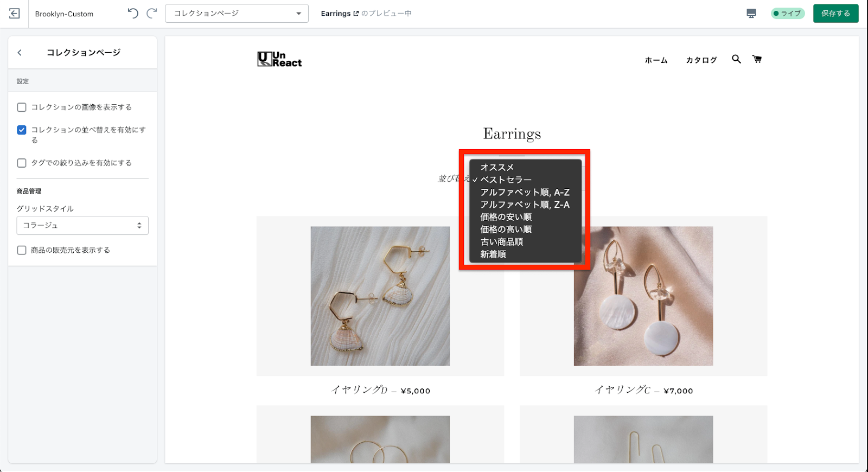Click the redo arrow icon

coord(152,14)
